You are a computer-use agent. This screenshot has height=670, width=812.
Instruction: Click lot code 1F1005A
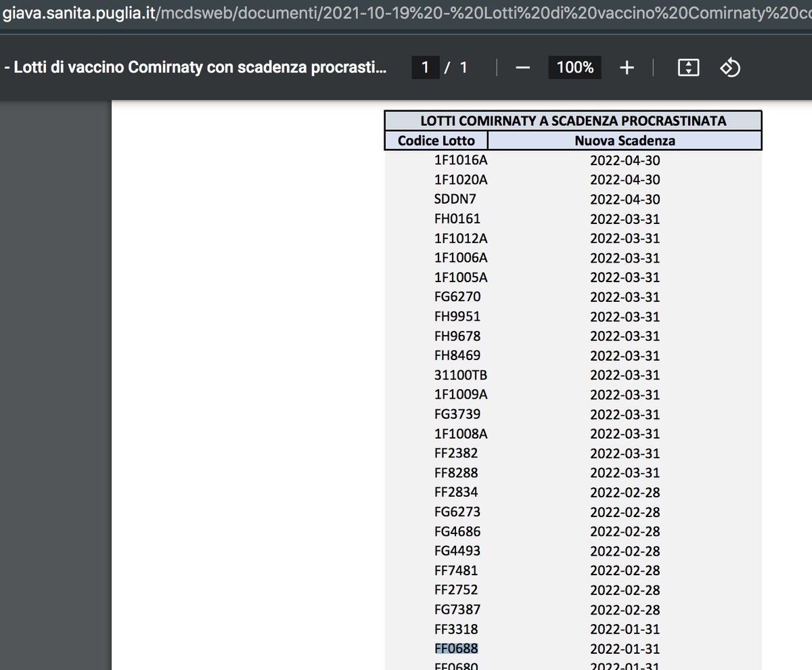(x=461, y=277)
